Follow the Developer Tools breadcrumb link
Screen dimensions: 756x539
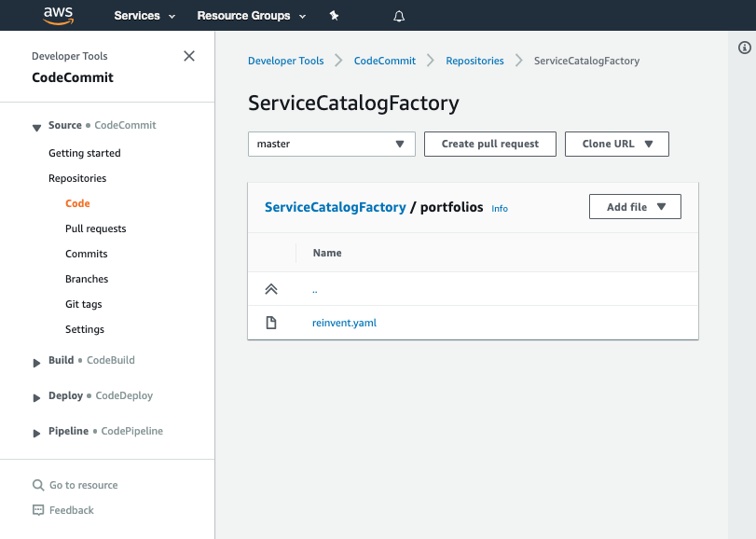click(285, 61)
